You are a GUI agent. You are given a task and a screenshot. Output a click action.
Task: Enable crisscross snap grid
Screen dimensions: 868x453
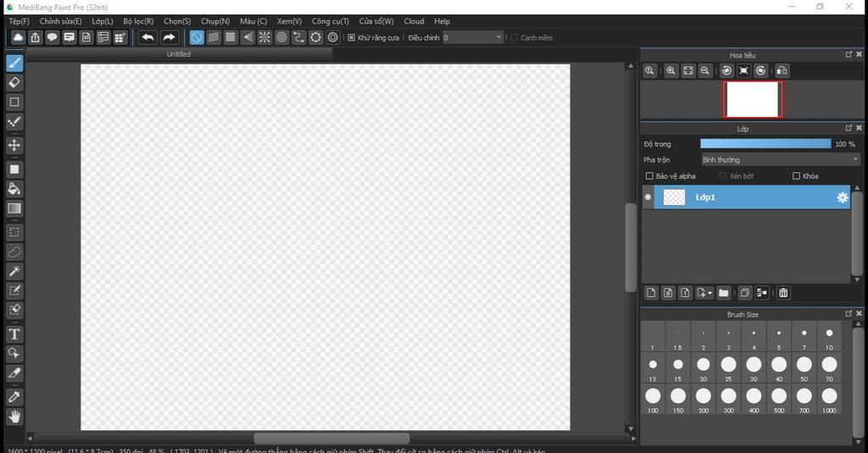pos(231,37)
